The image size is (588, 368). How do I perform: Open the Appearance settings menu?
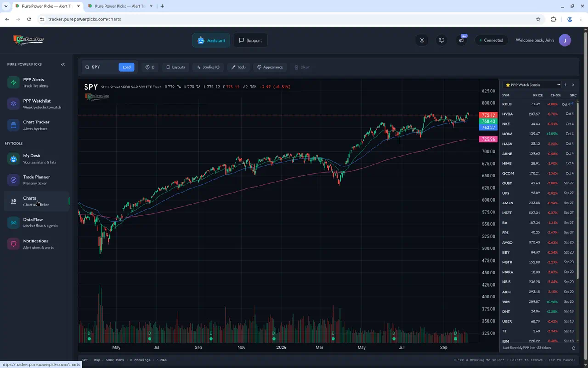270,67
